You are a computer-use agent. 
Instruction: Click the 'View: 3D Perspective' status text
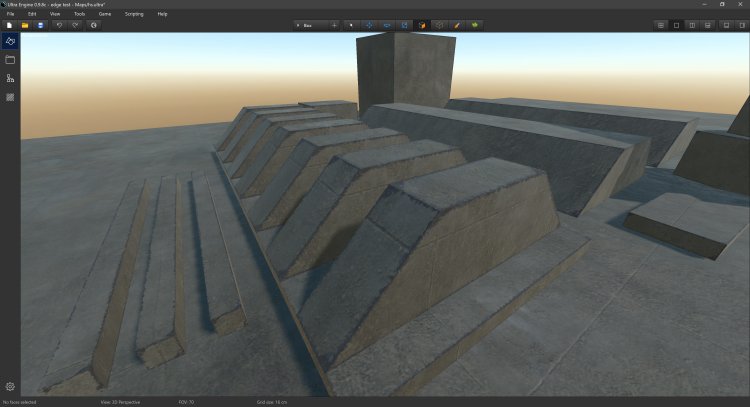point(120,402)
